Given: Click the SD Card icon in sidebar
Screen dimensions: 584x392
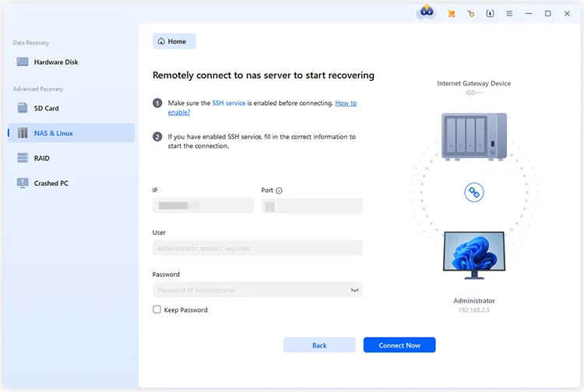Looking at the screenshot, I should [23, 108].
